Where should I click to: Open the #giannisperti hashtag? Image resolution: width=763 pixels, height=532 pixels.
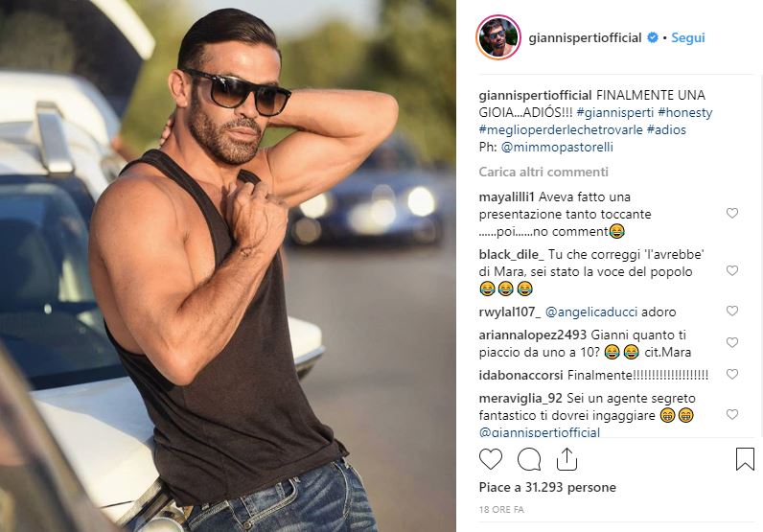coord(615,112)
